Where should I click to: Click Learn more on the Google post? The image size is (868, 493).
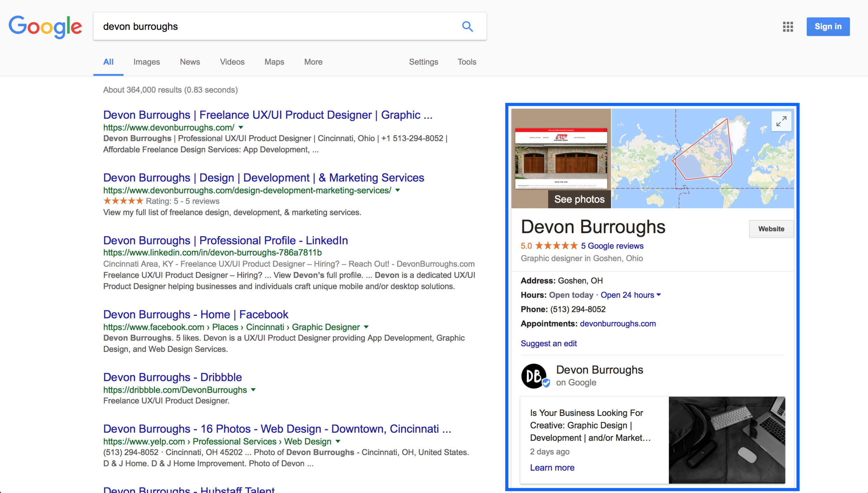552,468
